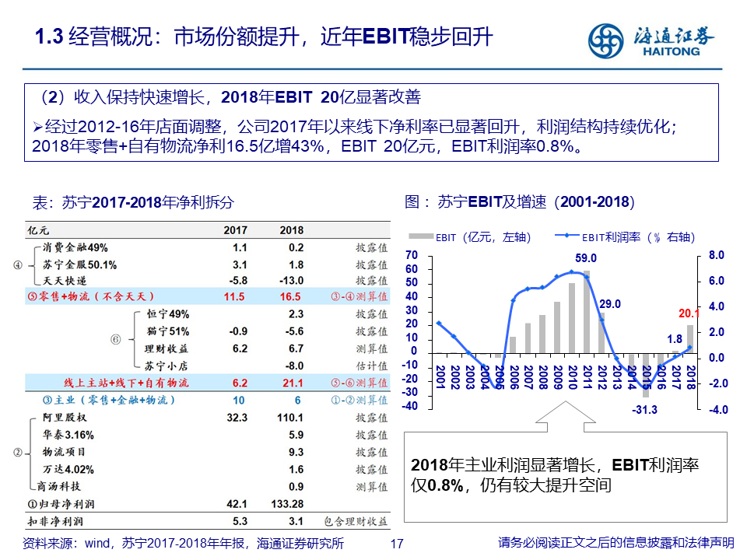Click the 万达4.02% row label
The height and width of the screenshot is (560, 747).
coord(68,470)
